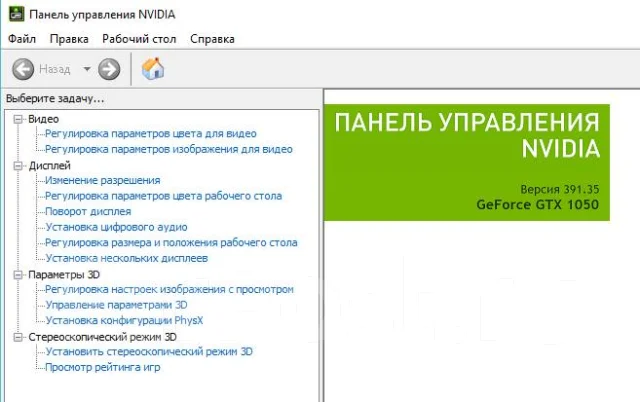Viewport: 640px width, 402px height.
Task: Click the Back arrow button
Action: click(x=23, y=69)
